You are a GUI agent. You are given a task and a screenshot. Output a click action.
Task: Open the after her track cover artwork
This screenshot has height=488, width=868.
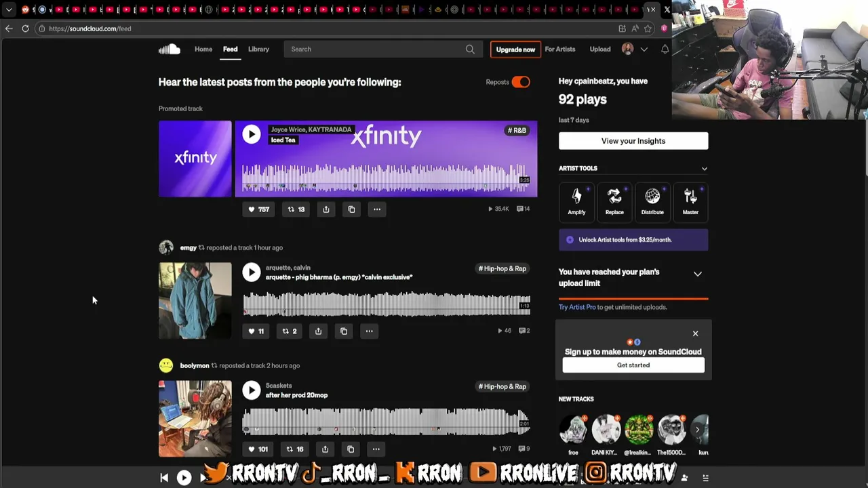195,418
